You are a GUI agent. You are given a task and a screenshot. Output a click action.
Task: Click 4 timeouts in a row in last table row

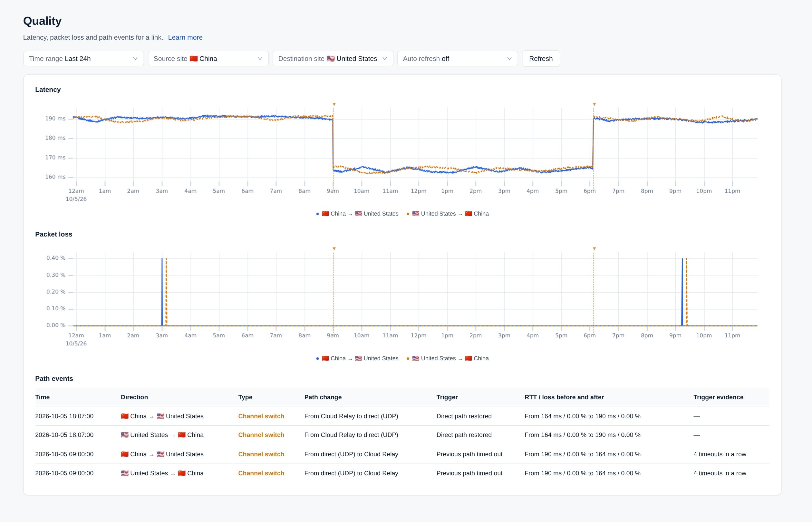720,473
